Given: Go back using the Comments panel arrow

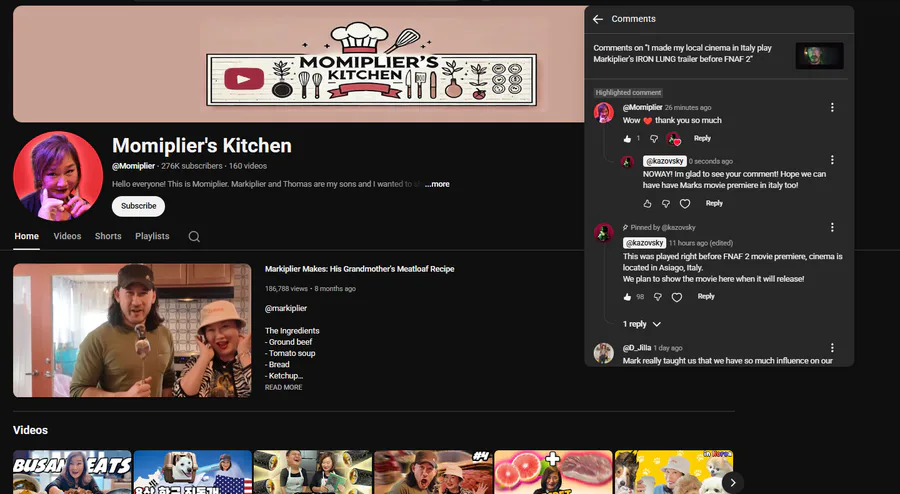Looking at the screenshot, I should click(x=598, y=19).
